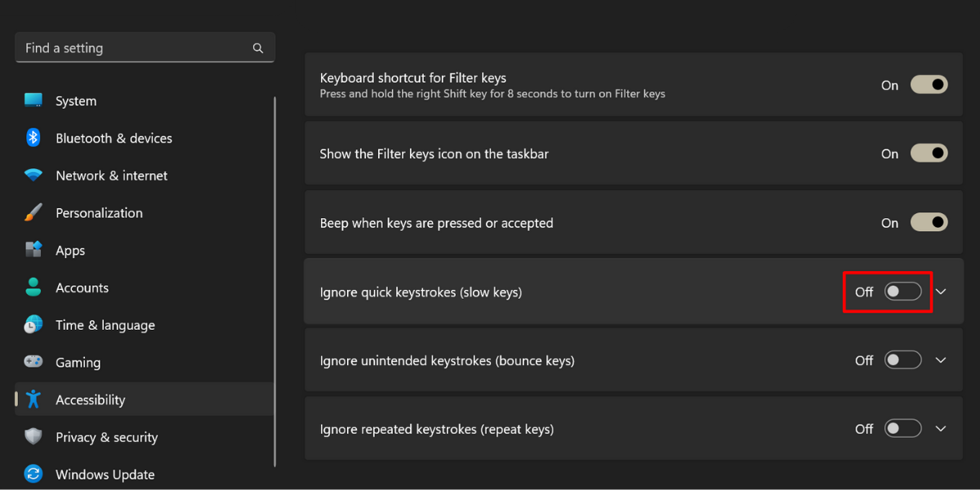Expand the slow keys options chevron

point(941,291)
